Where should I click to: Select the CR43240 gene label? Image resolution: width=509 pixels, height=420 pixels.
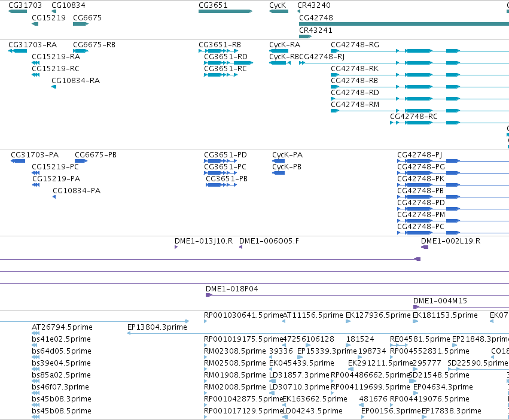pyautogui.click(x=314, y=5)
